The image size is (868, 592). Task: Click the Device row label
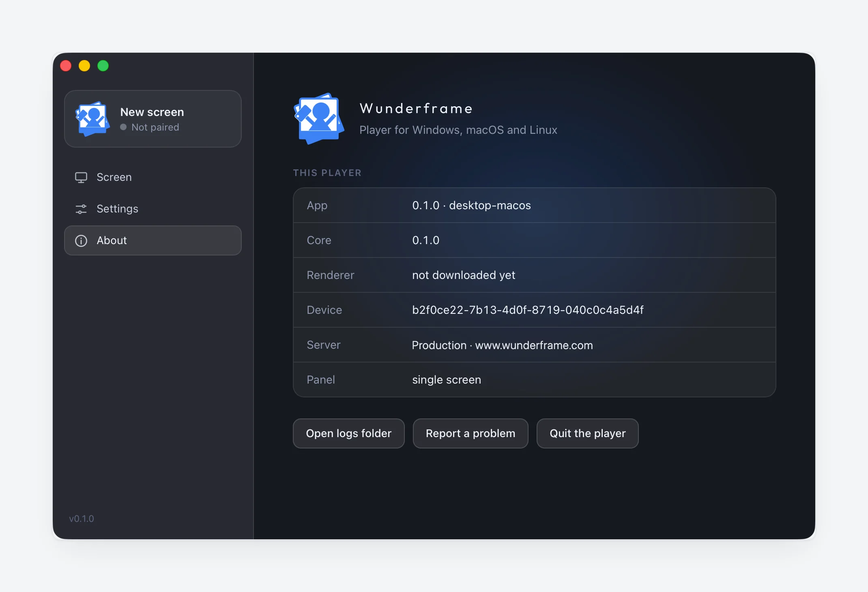(324, 310)
